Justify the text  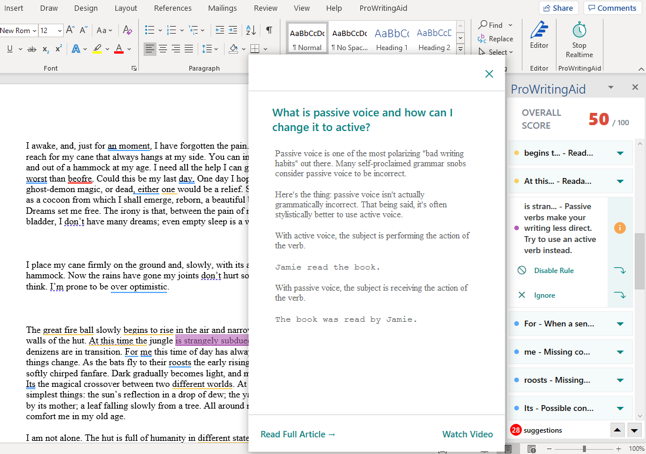pos(189,49)
